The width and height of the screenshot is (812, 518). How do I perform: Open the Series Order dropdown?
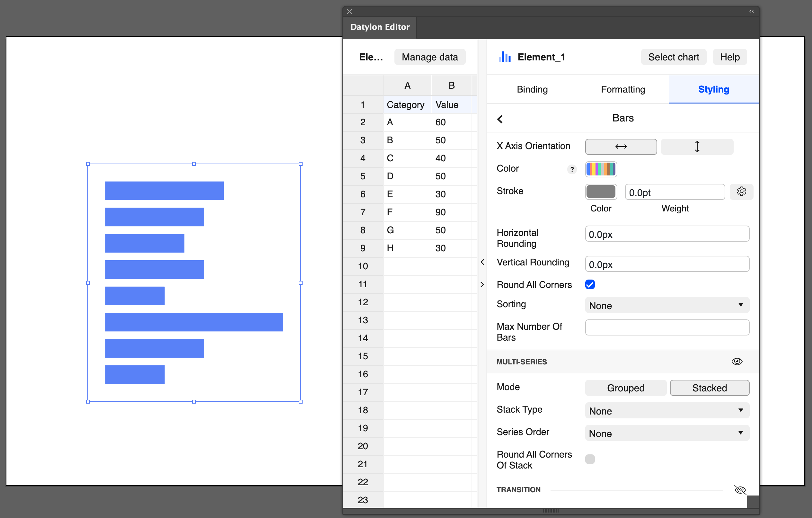667,433
